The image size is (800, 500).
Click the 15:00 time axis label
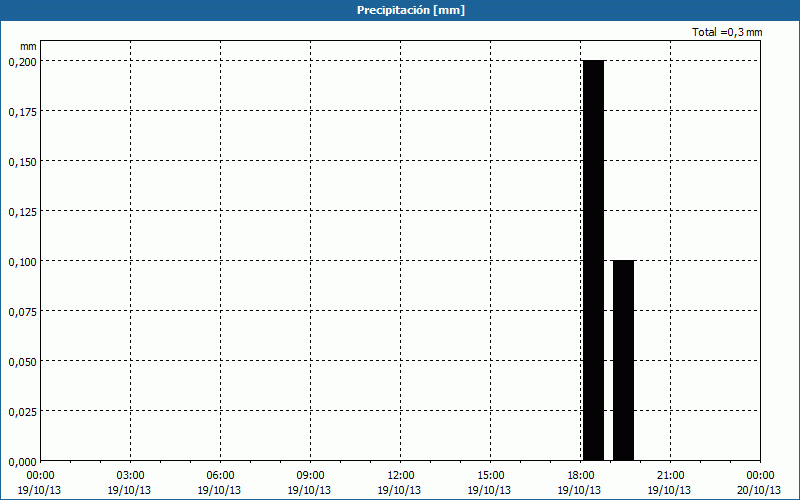pos(490,476)
